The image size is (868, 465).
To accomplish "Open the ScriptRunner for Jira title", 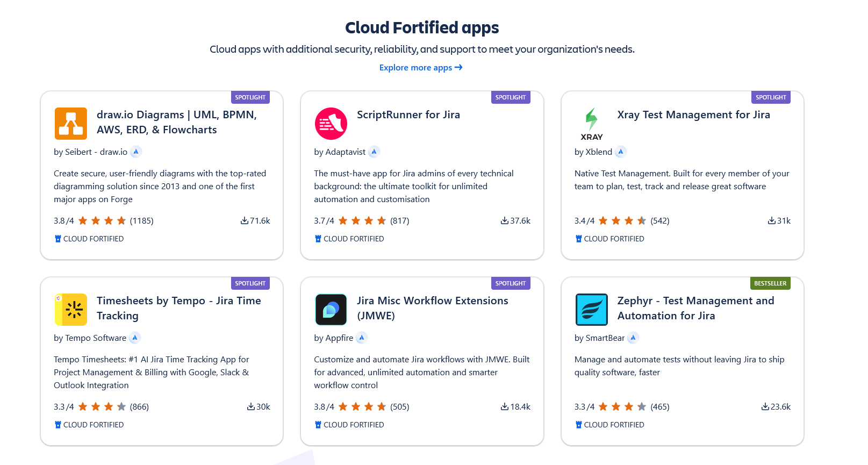I will coord(408,115).
